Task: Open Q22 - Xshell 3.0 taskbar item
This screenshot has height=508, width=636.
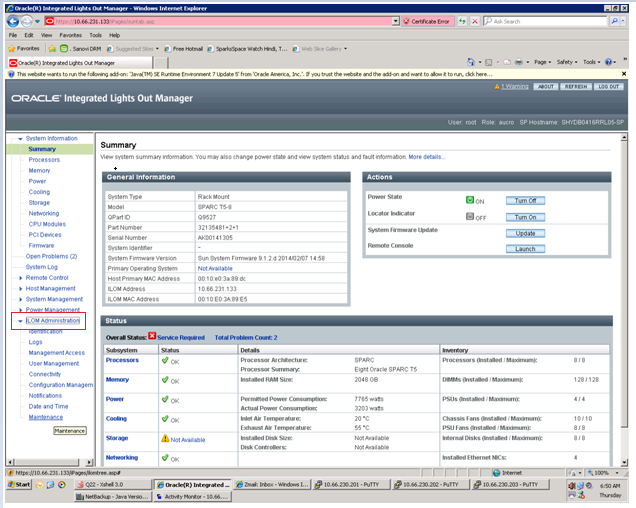Action: pos(113,484)
